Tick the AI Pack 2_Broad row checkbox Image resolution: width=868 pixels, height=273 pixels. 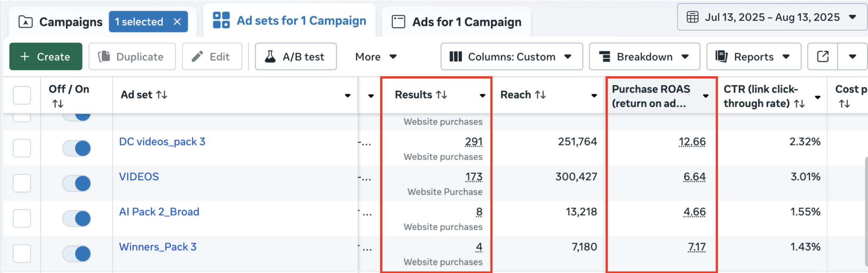22,218
